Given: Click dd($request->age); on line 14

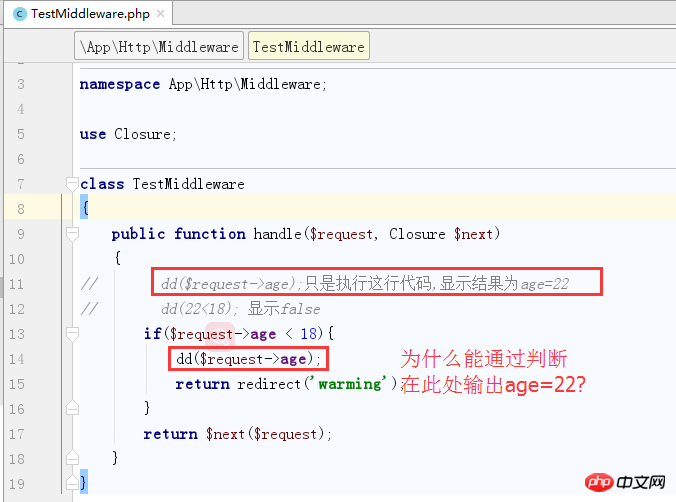Looking at the screenshot, I should tap(248, 359).
